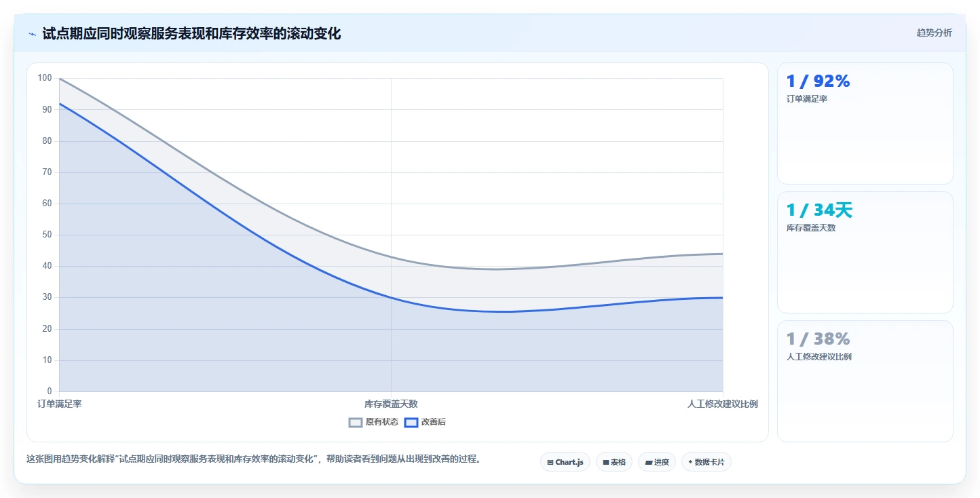The width and height of the screenshot is (980, 498).
Task: Click the gray 原有状态 legend color box
Action: 356,422
